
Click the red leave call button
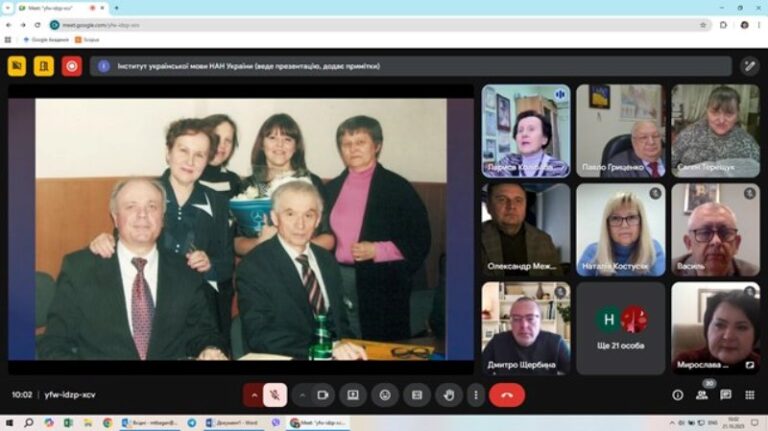click(507, 395)
